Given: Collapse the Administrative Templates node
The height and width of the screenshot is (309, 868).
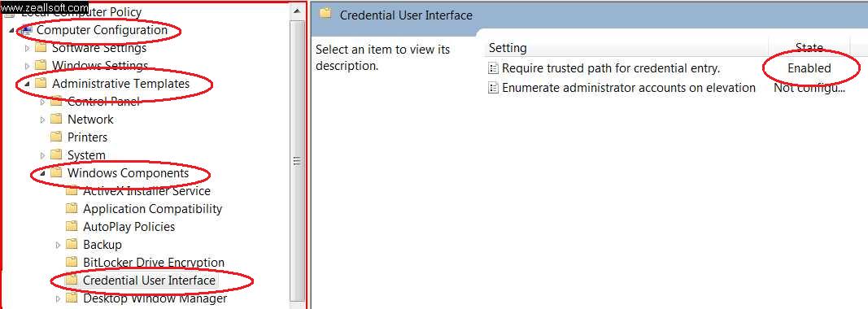Looking at the screenshot, I should click(x=28, y=85).
